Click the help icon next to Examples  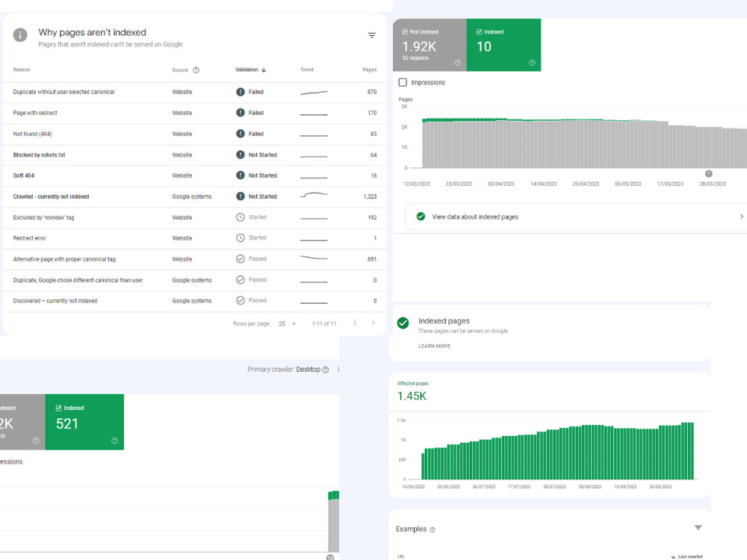(433, 529)
